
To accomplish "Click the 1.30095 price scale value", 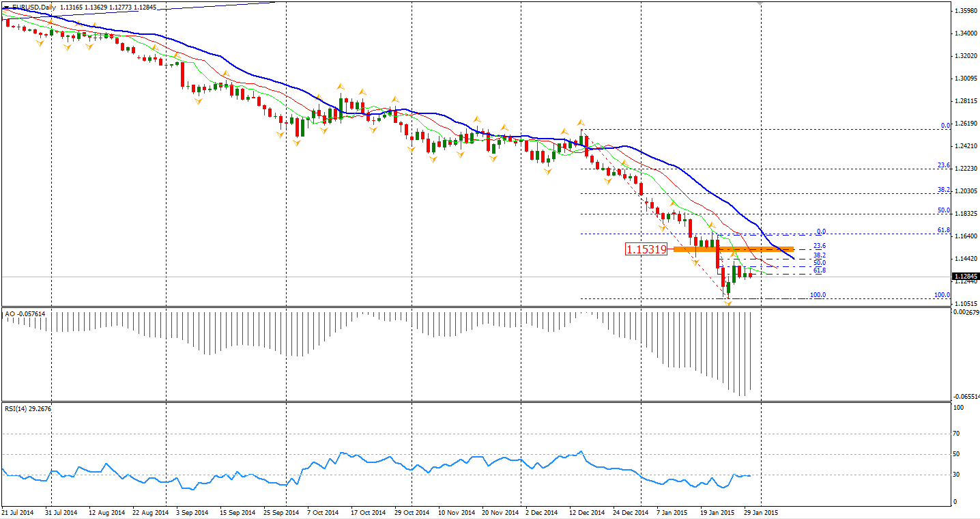I will tap(965, 79).
